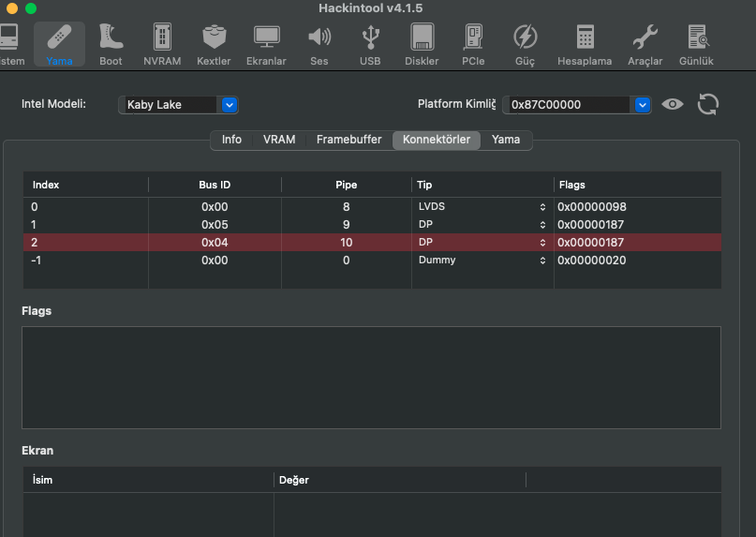Click the Değer column header
The height and width of the screenshot is (537, 756).
point(400,480)
